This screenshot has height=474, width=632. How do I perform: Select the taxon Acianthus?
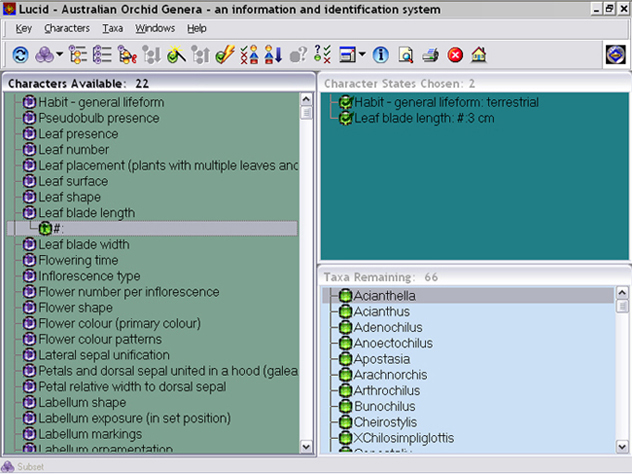click(381, 312)
